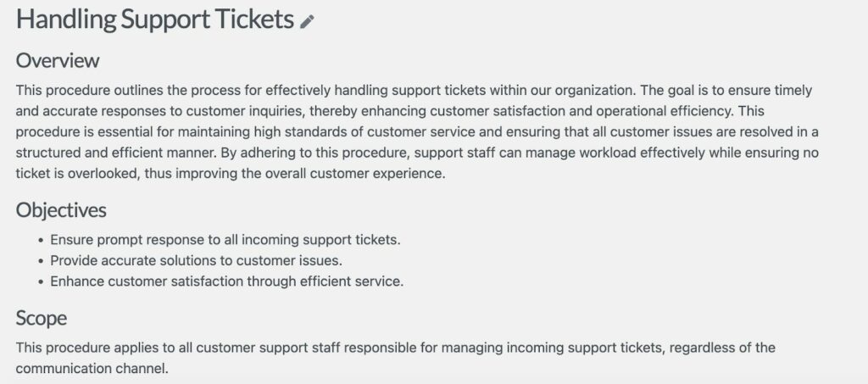Click the Scope line starting 'This procedure applies to all'

395,348
